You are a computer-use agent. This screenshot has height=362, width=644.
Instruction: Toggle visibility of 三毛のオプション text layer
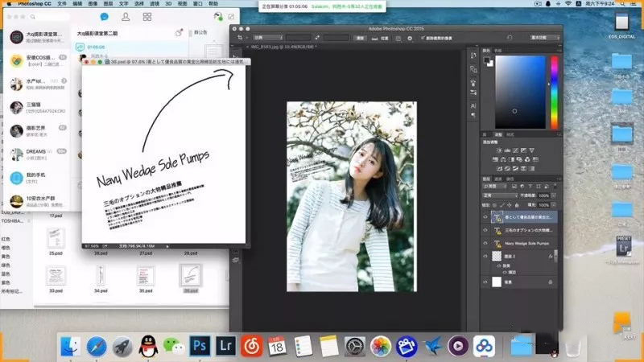pyautogui.click(x=485, y=230)
